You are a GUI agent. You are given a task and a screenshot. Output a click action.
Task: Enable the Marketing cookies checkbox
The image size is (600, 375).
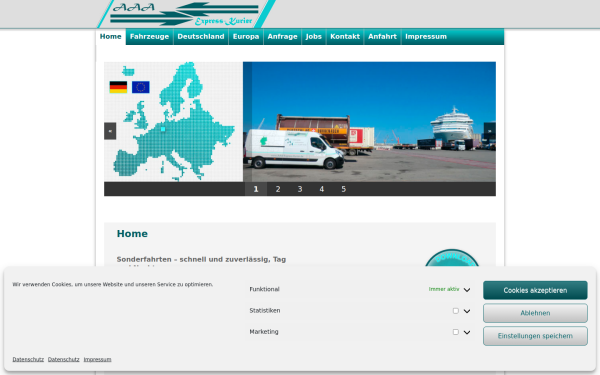[455, 332]
